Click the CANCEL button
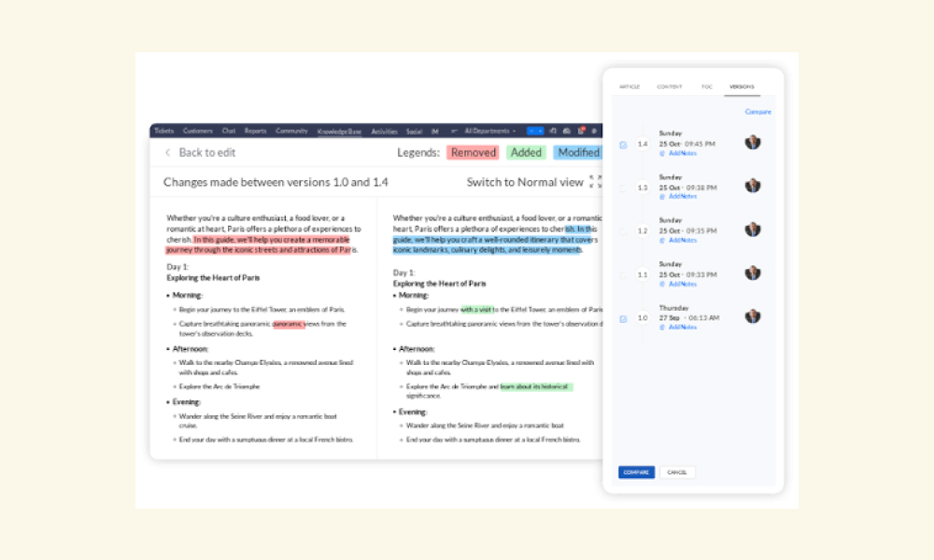The image size is (934, 560). pyautogui.click(x=676, y=472)
